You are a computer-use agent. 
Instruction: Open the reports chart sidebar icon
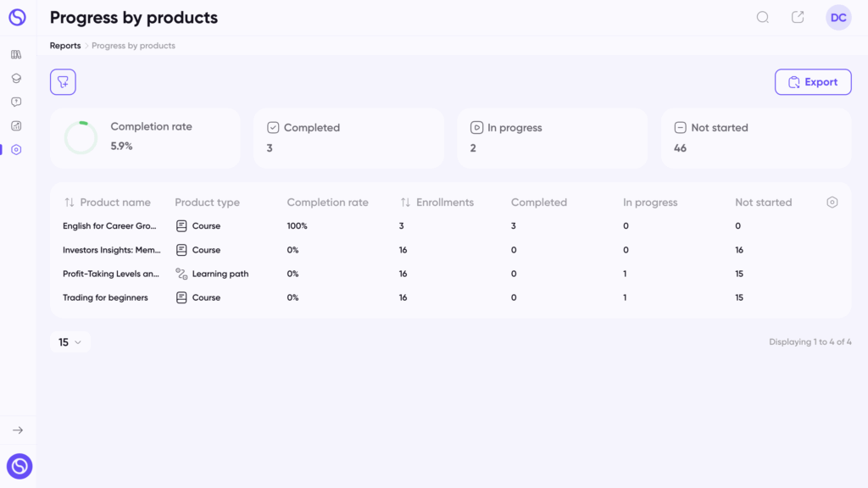(16, 125)
